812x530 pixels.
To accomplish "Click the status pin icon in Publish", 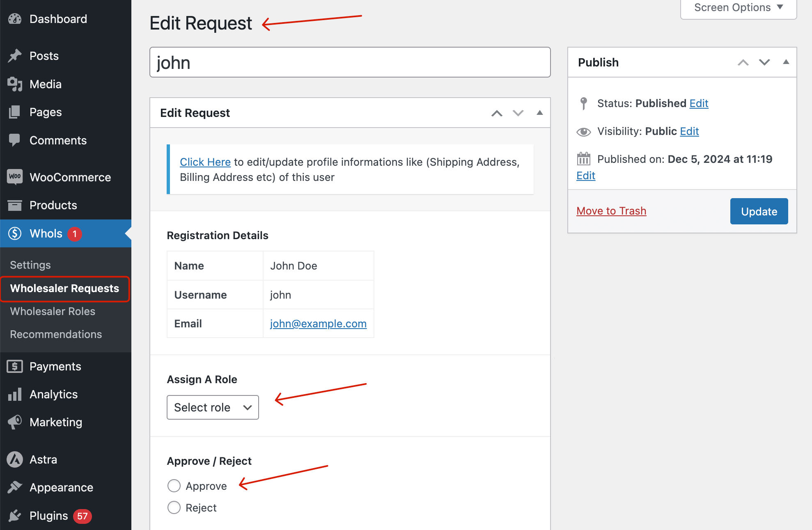I will click(x=583, y=103).
